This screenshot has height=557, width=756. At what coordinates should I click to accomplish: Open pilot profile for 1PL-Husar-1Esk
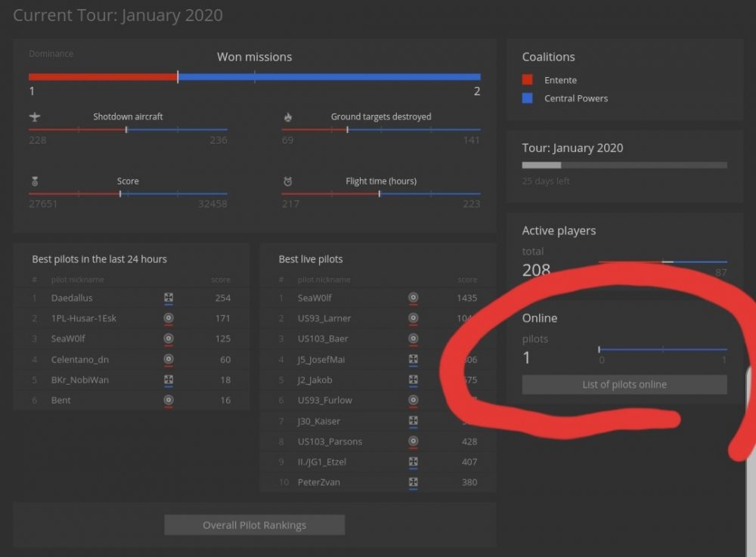(x=84, y=318)
